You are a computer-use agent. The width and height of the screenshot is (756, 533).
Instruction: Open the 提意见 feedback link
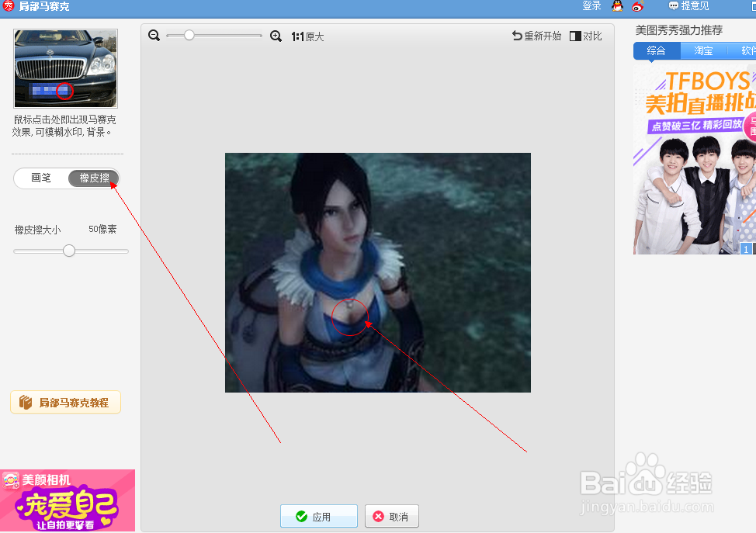click(x=689, y=5)
